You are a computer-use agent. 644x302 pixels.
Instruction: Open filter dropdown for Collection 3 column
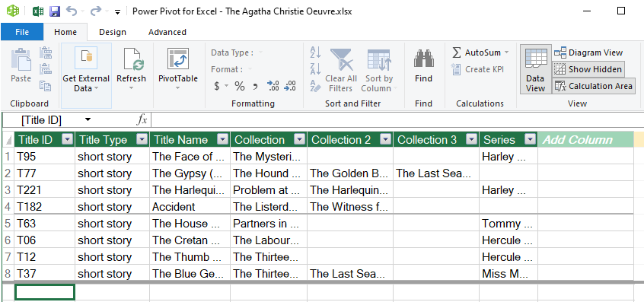pos(471,139)
